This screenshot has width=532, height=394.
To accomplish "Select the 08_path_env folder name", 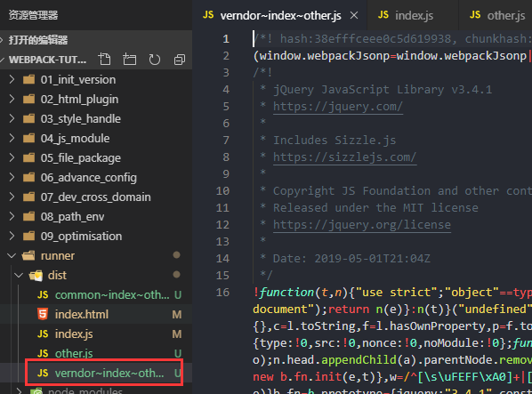I will pos(72,217).
